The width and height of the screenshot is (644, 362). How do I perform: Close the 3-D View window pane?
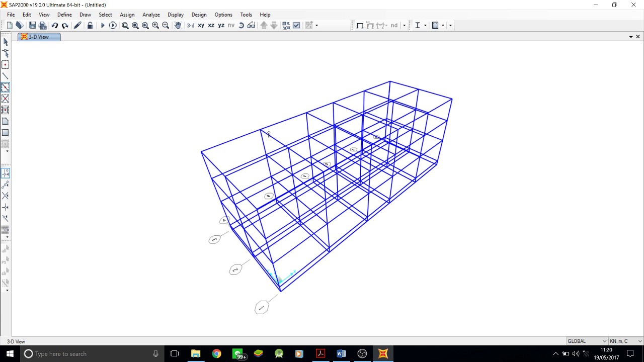[x=638, y=37]
